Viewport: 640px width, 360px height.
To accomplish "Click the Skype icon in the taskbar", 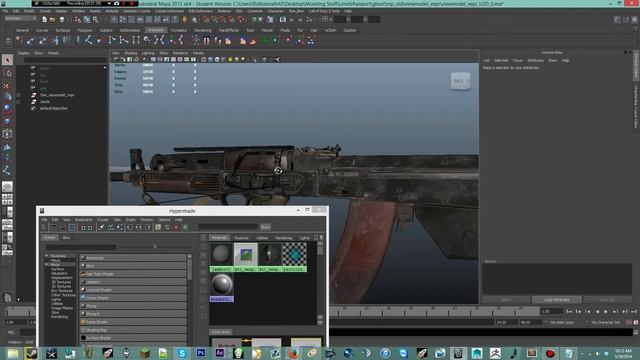I will coord(182,353).
